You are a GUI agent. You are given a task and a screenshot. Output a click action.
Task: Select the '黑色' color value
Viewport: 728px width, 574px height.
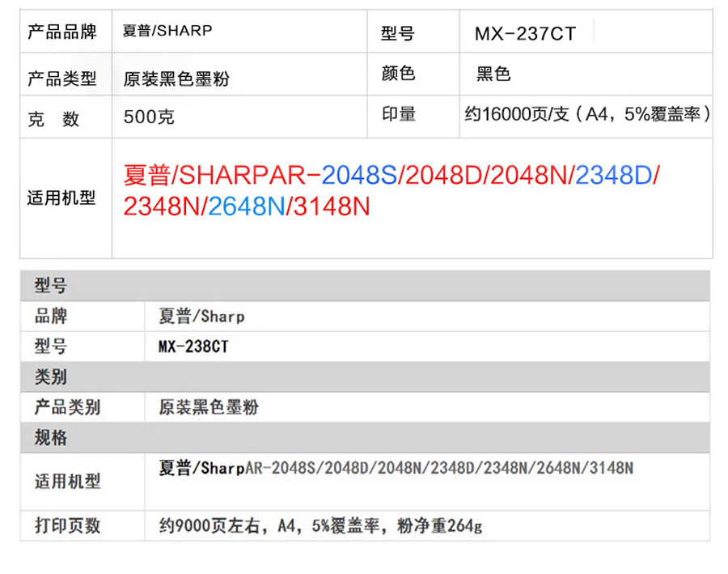(x=493, y=74)
